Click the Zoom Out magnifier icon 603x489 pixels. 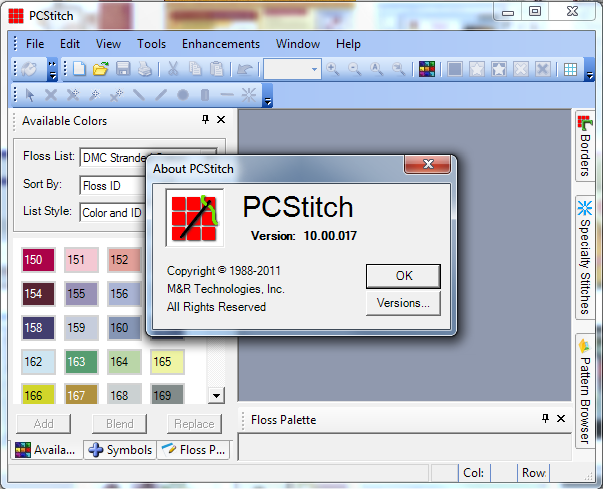pos(355,69)
